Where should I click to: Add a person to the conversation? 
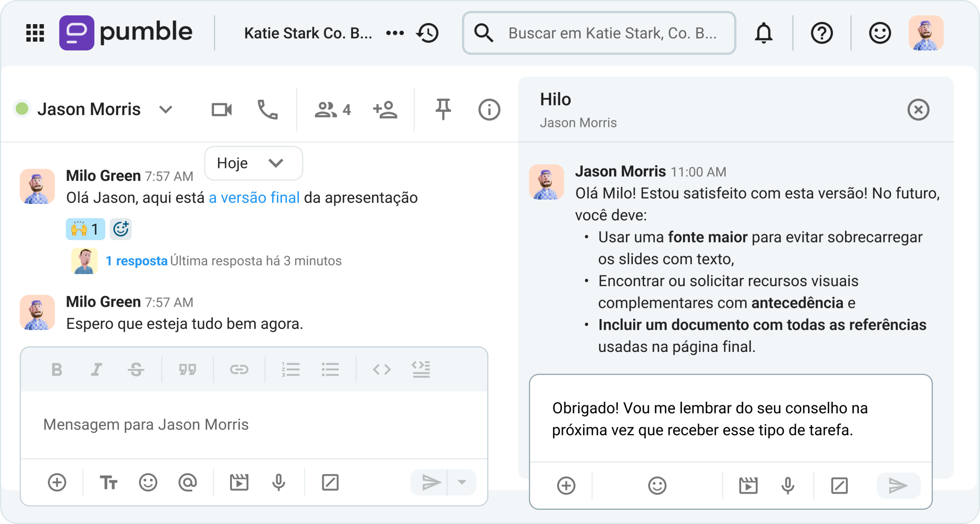pos(385,109)
